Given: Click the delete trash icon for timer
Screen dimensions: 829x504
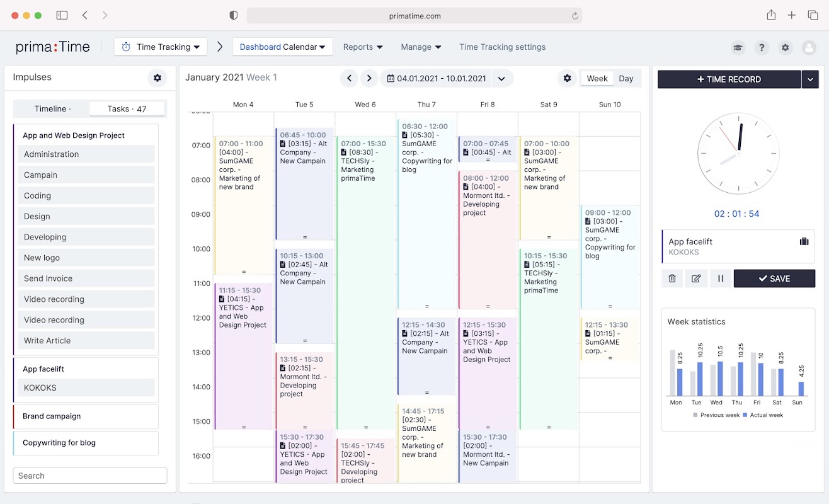Looking at the screenshot, I should [672, 278].
